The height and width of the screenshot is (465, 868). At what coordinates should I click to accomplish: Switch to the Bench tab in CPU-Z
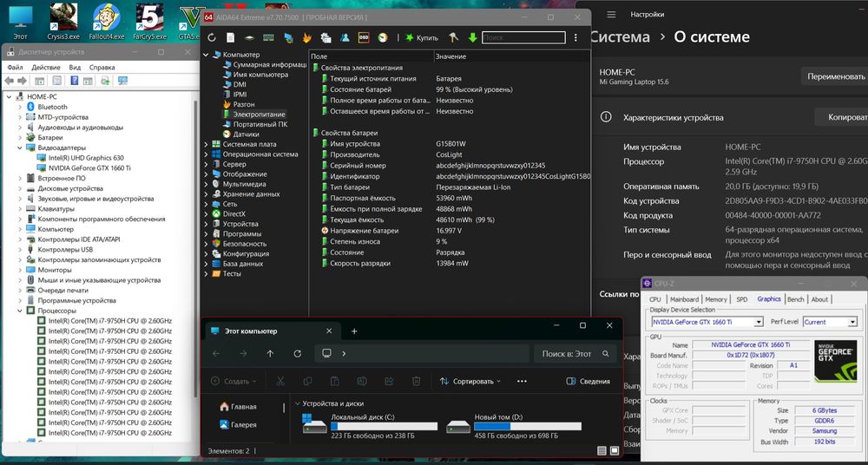coord(794,299)
